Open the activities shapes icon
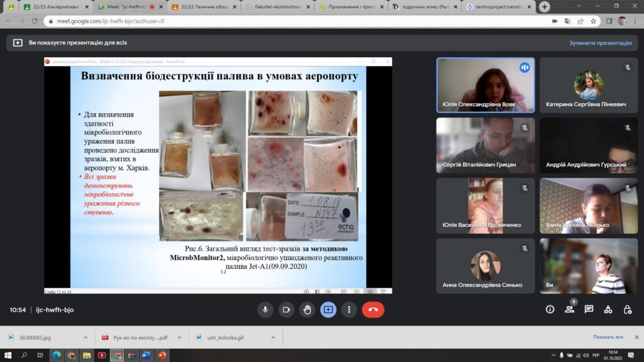 pos(608,310)
